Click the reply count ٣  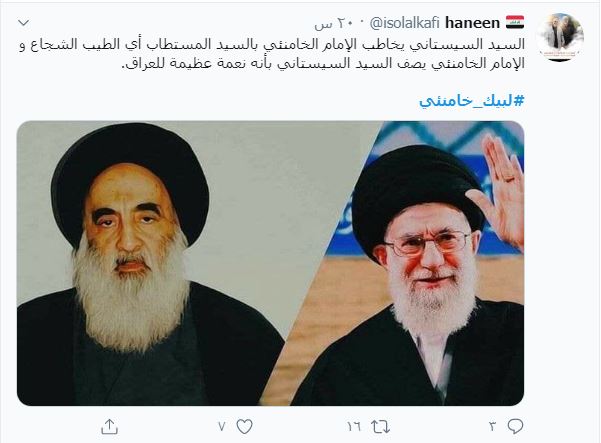coord(493,426)
